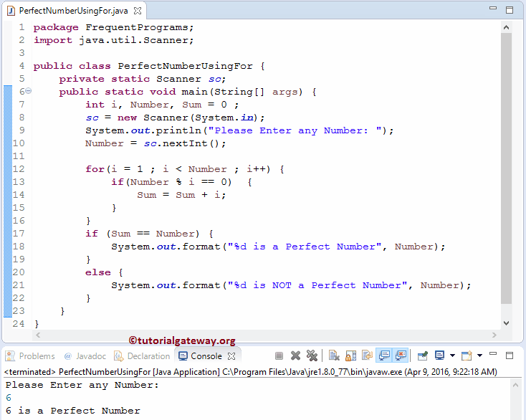526x420 pixels.
Task: Click the Console tab monitor icon
Action: [x=183, y=356]
